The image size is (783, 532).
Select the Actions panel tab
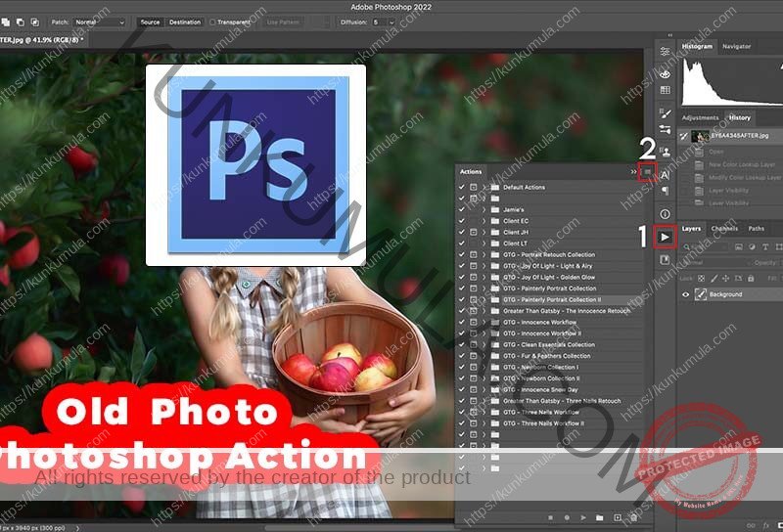coord(471,172)
